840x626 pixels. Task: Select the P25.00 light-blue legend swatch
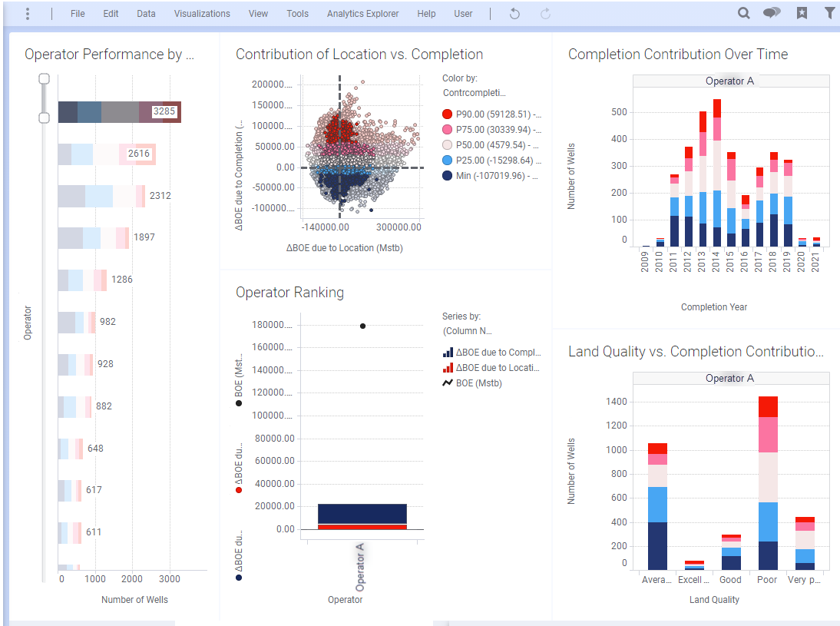click(448, 161)
